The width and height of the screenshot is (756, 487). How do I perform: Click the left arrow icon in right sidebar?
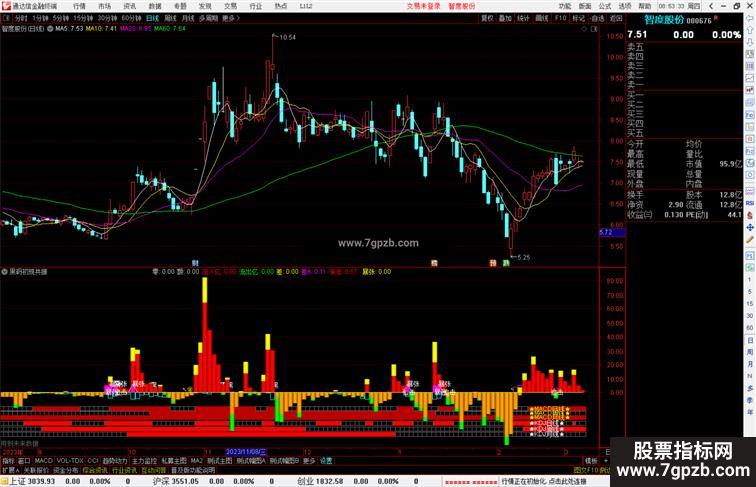(750, 18)
